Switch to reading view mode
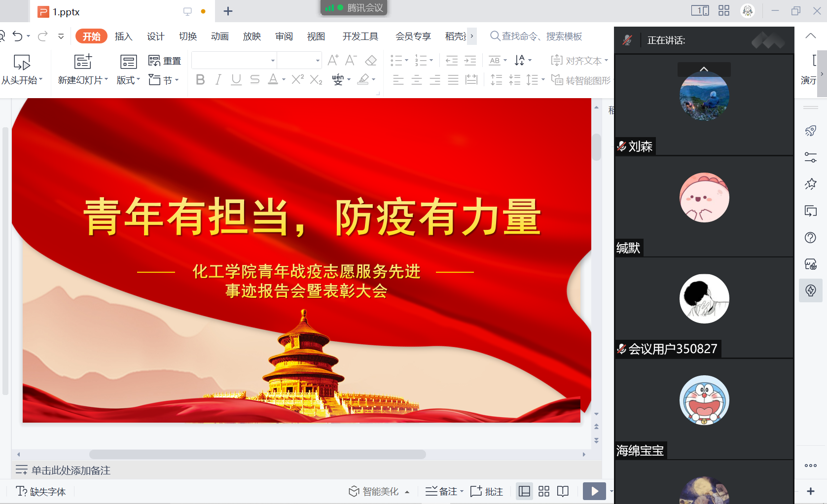827x504 pixels. 563,491
